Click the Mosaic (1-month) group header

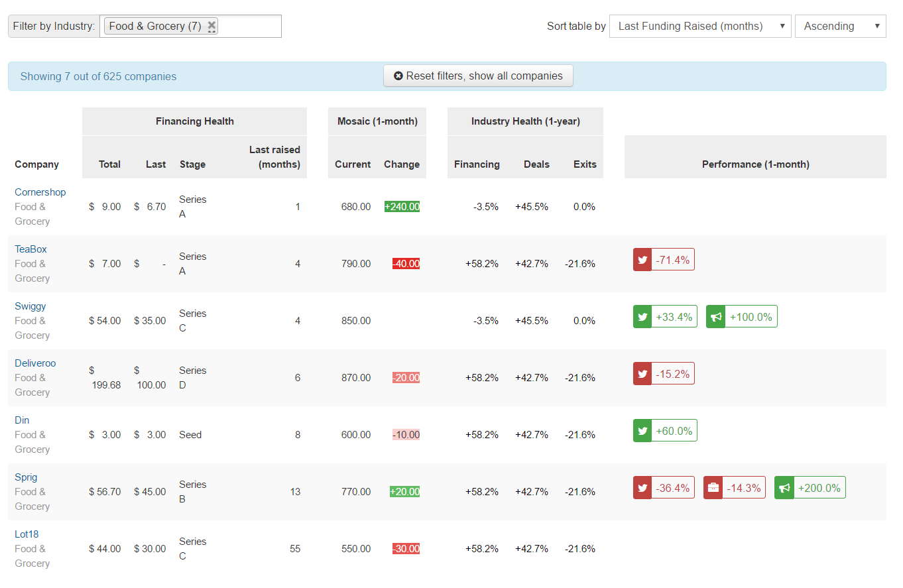377,121
